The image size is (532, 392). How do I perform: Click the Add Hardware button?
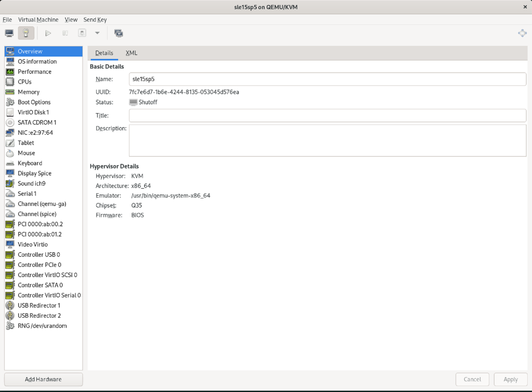[x=43, y=379]
